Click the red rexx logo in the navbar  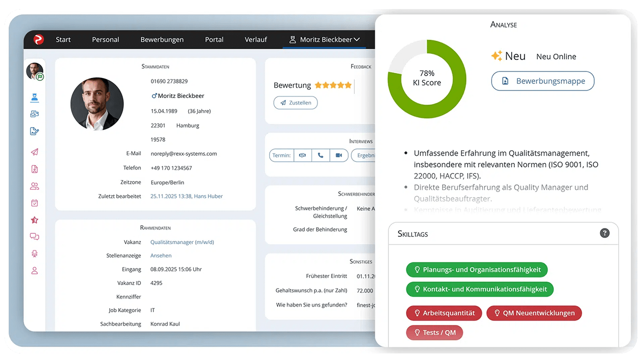[x=39, y=40]
